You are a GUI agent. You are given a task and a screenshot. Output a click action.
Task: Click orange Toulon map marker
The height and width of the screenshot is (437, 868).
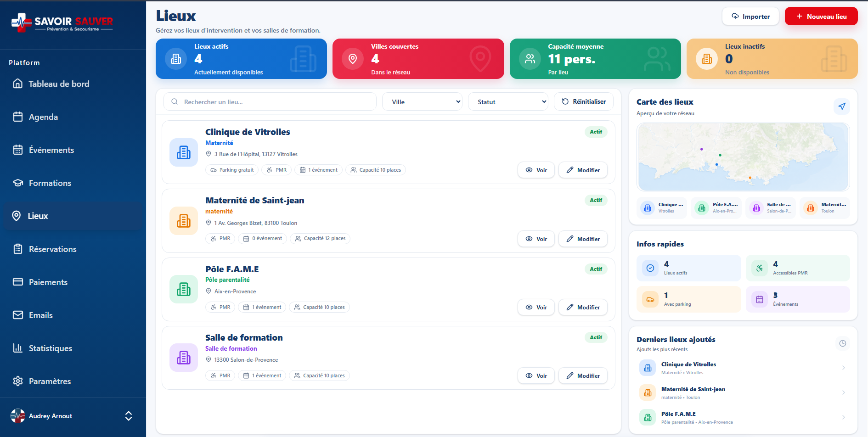(750, 178)
